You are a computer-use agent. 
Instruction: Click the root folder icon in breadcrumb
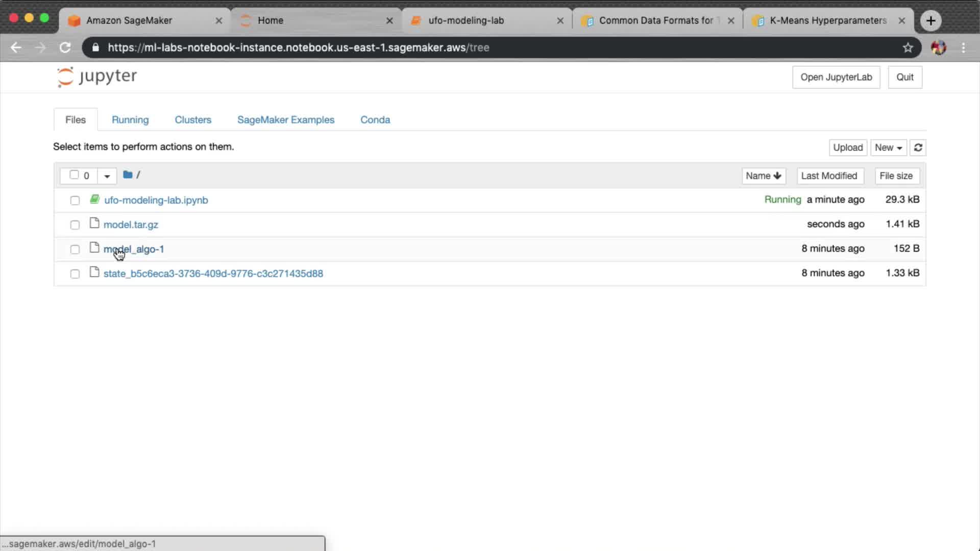point(128,175)
